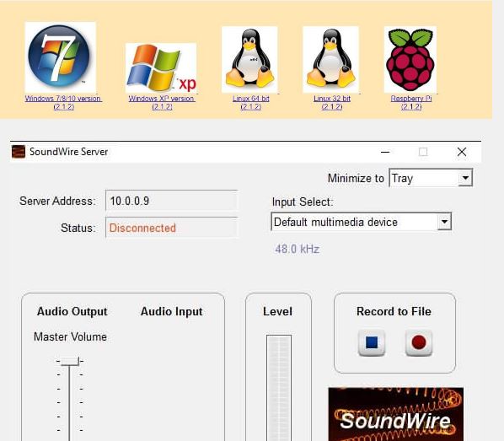Click the Raspberry Pi logo icon

410,60
